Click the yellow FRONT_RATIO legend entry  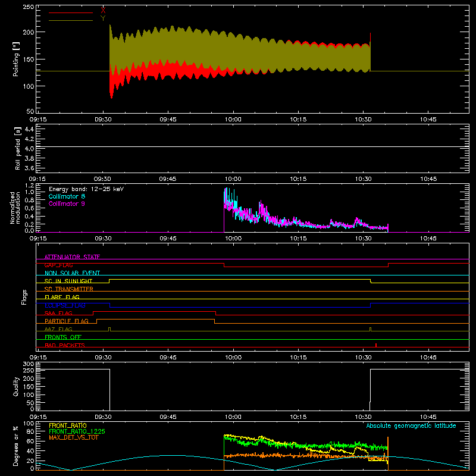[68, 425]
